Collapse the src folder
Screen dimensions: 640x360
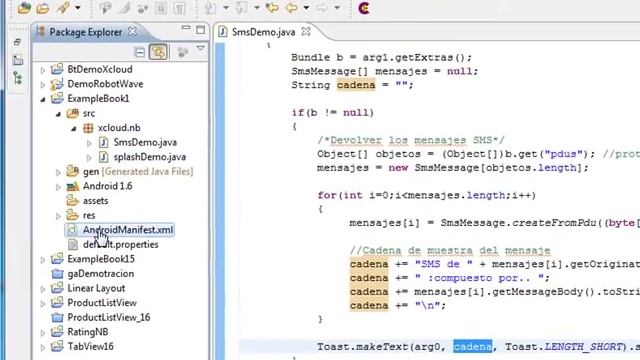[x=58, y=114]
